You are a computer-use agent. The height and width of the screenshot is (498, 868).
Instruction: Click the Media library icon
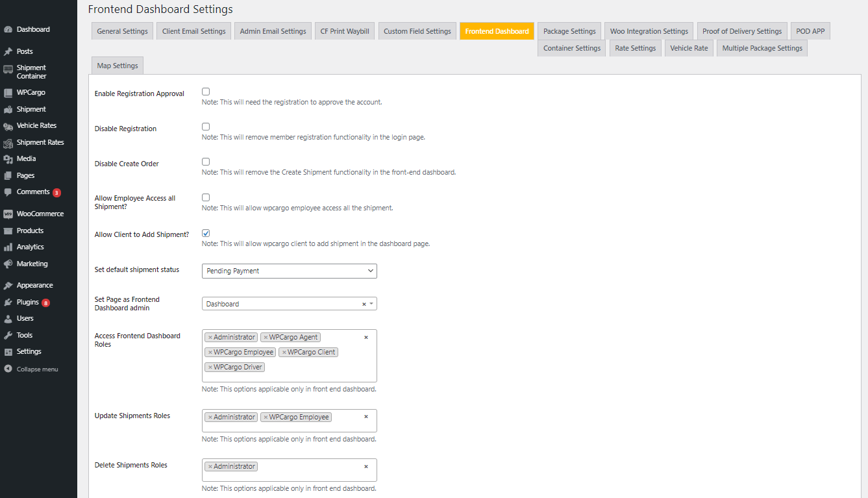8,159
